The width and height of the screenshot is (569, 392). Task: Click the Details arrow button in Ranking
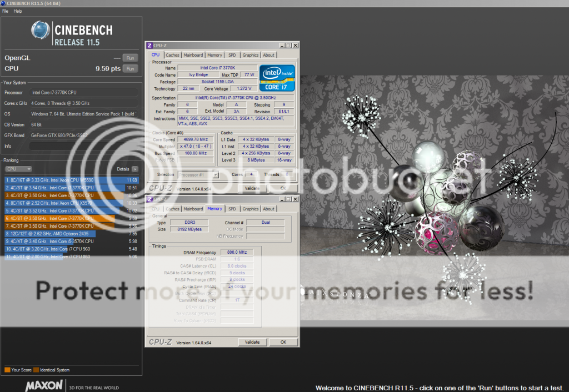coord(134,169)
